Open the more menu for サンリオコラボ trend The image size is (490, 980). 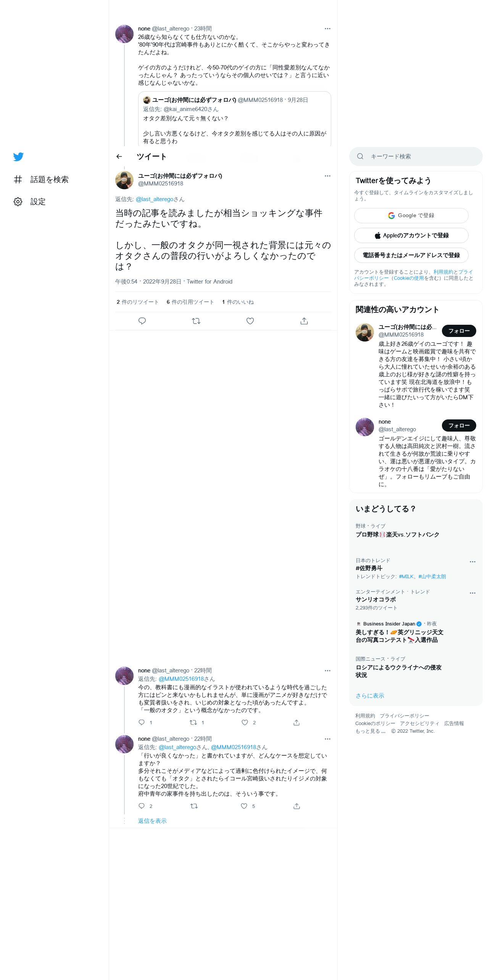[472, 593]
